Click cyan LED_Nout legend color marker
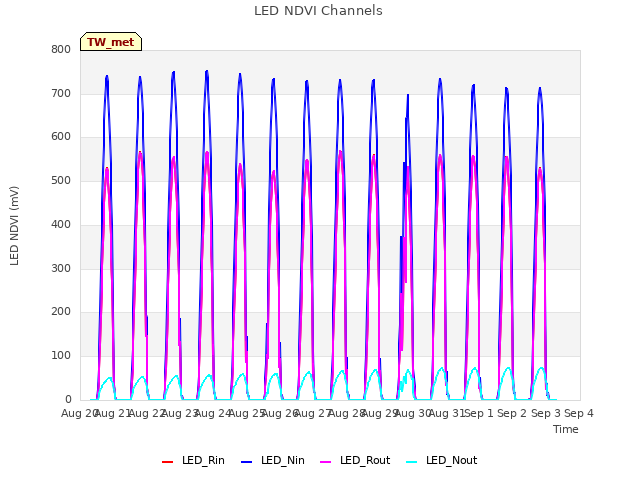The height and width of the screenshot is (480, 640). point(412,462)
